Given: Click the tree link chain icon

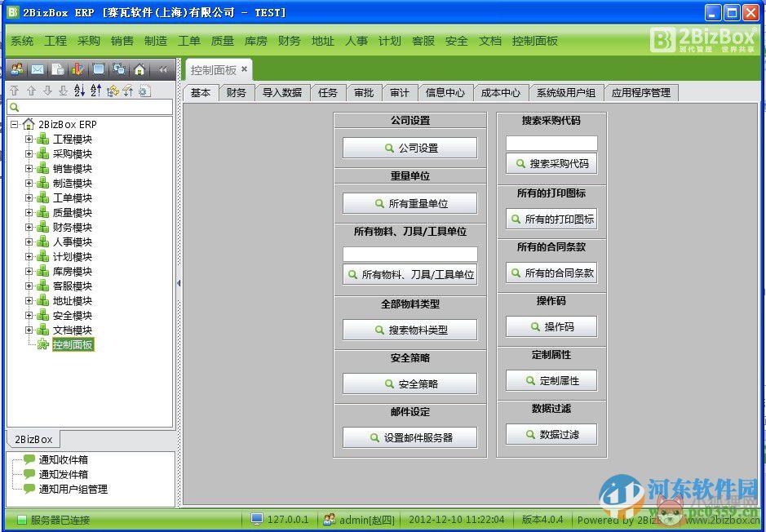Looking at the screenshot, I should click(x=113, y=91).
